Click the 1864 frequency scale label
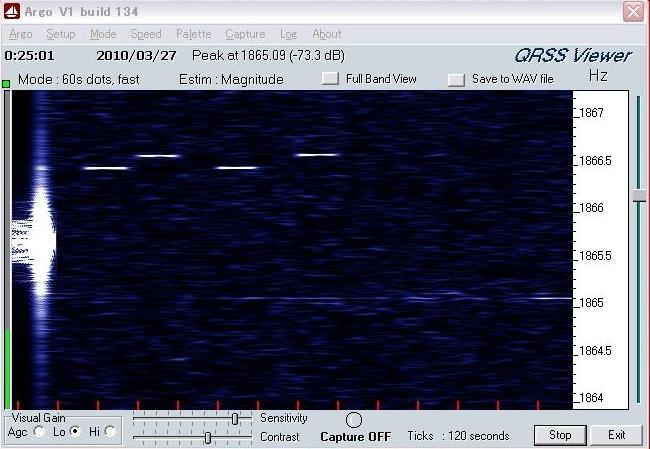The height and width of the screenshot is (449, 650). tap(591, 398)
